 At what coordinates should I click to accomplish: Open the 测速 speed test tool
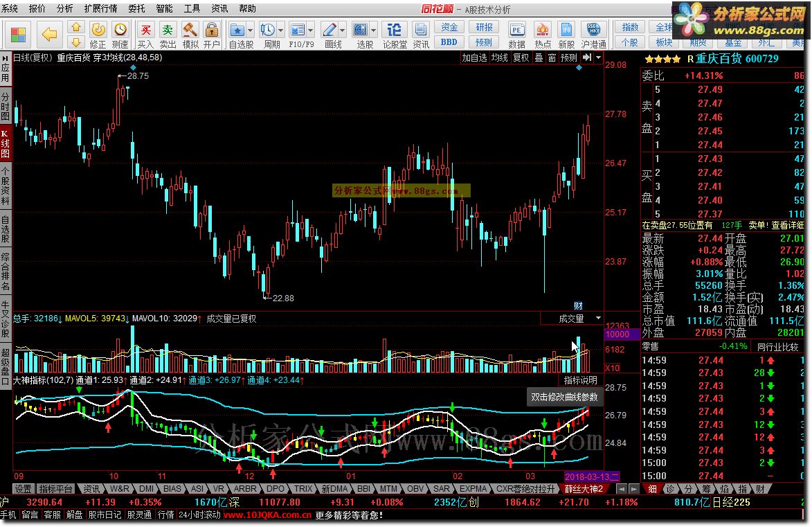point(120,35)
